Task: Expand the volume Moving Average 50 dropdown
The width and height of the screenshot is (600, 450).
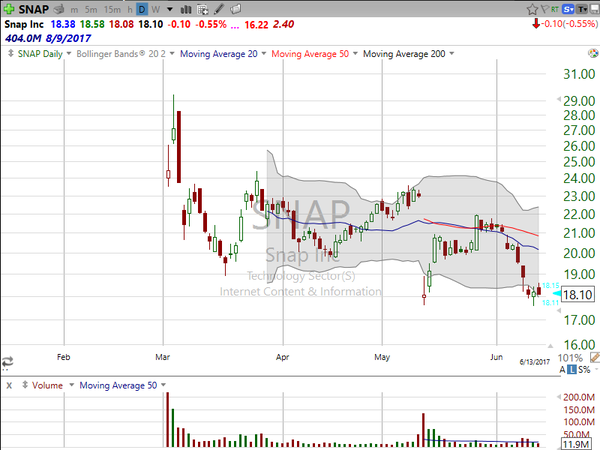Action: pyautogui.click(x=163, y=385)
